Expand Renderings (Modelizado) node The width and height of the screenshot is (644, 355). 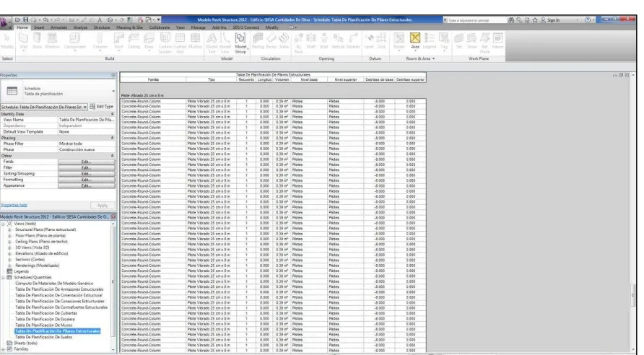point(9,266)
